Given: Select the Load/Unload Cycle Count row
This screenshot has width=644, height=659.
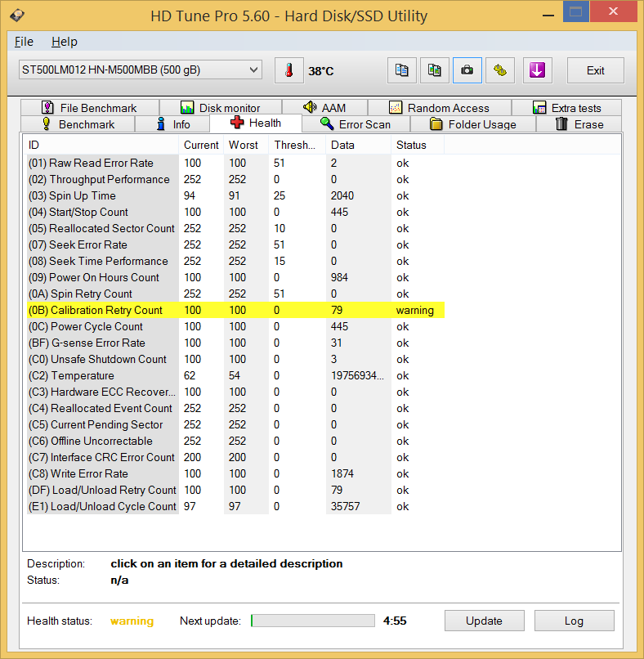Looking at the screenshot, I should point(235,506).
